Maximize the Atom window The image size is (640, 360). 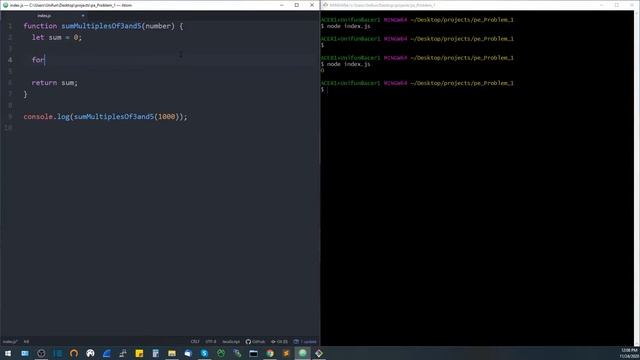pyautogui.click(x=297, y=5)
